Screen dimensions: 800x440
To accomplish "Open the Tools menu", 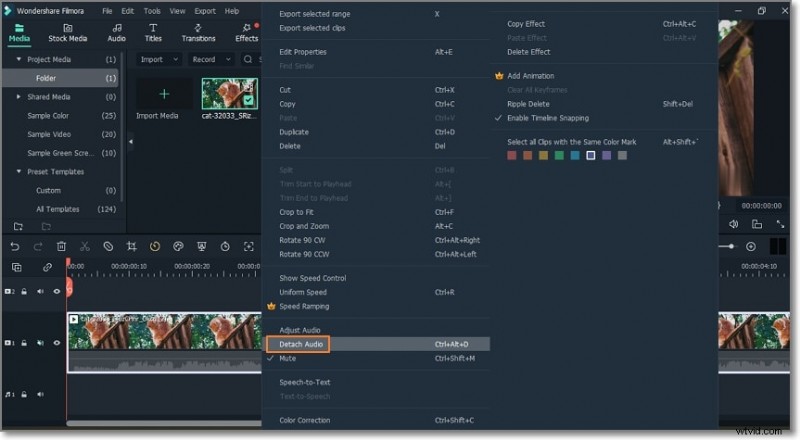I will (152, 11).
